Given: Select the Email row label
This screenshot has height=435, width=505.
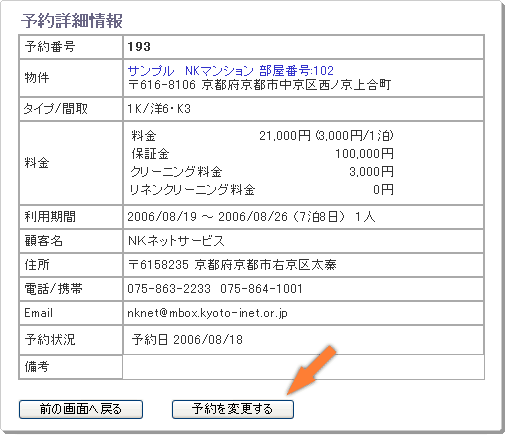Looking at the screenshot, I should click(x=38, y=313).
